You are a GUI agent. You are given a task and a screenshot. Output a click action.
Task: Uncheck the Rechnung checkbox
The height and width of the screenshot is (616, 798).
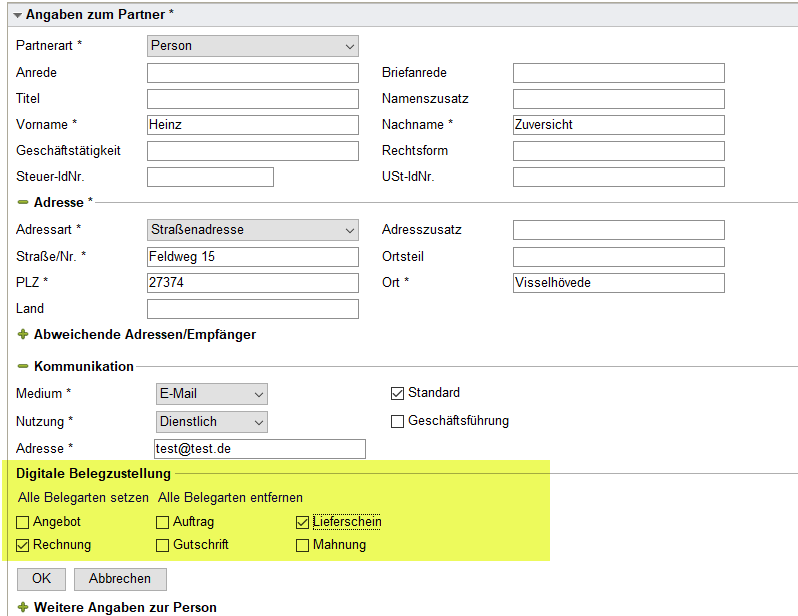23,546
